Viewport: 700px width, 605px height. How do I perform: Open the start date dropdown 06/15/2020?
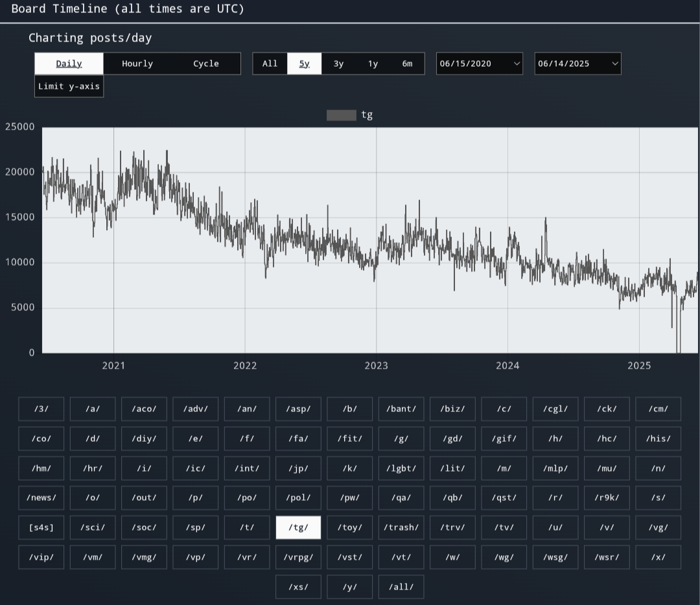pos(480,63)
